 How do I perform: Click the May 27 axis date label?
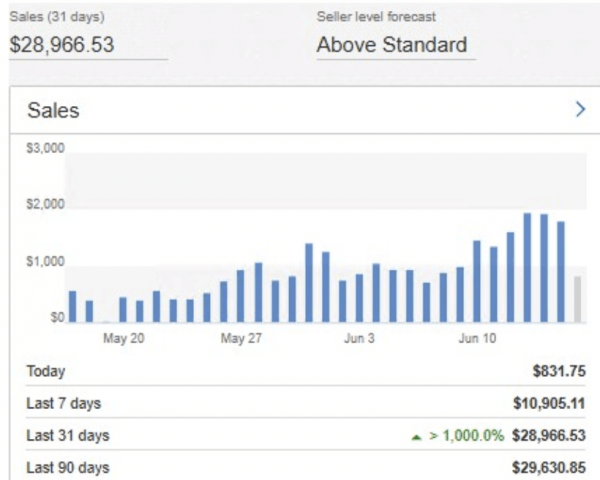pyautogui.click(x=241, y=339)
